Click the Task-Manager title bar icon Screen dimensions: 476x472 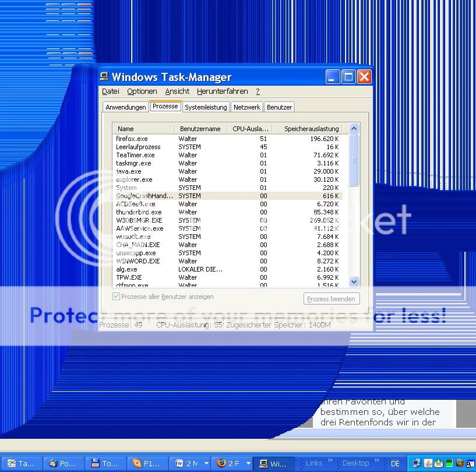coord(104,76)
